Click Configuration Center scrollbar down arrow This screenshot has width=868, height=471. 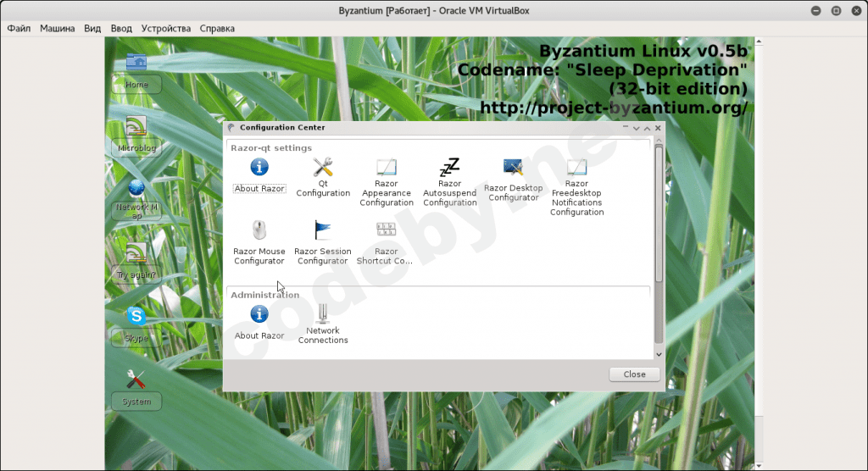coord(659,354)
